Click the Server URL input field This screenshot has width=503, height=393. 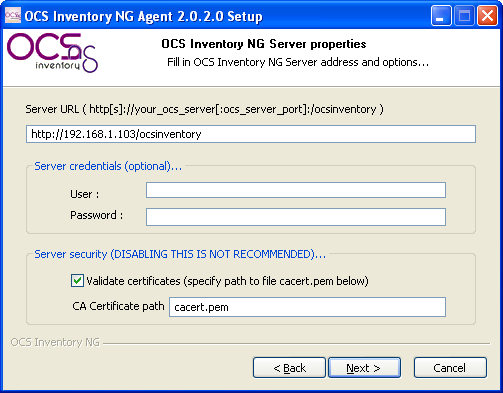coord(251,134)
